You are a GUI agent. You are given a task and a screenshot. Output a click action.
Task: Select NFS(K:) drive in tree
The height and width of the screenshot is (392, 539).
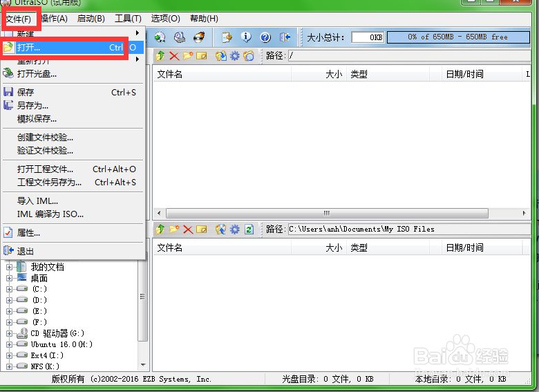click(45, 366)
